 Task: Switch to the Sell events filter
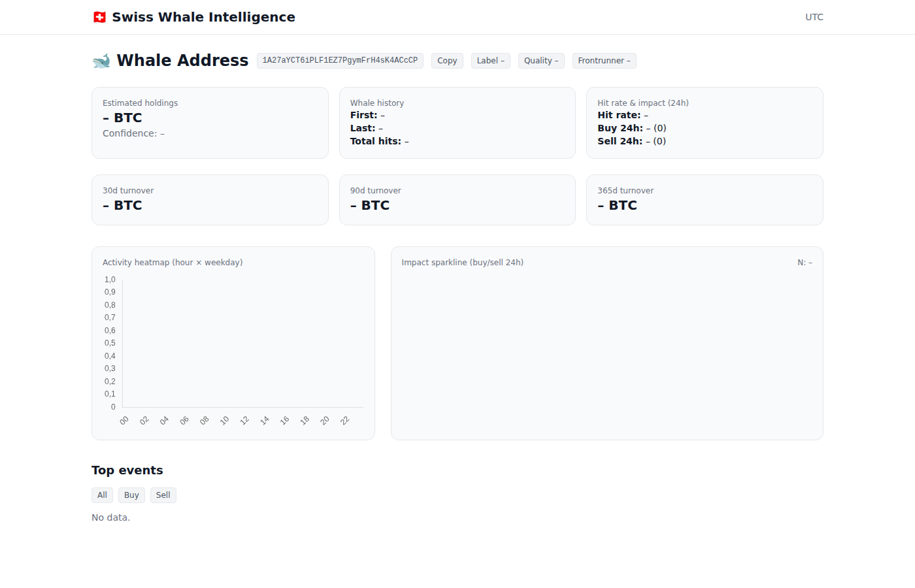163,495
